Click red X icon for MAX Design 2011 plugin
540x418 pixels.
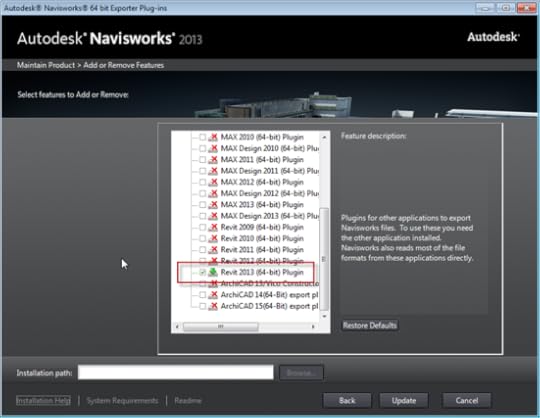click(x=213, y=171)
